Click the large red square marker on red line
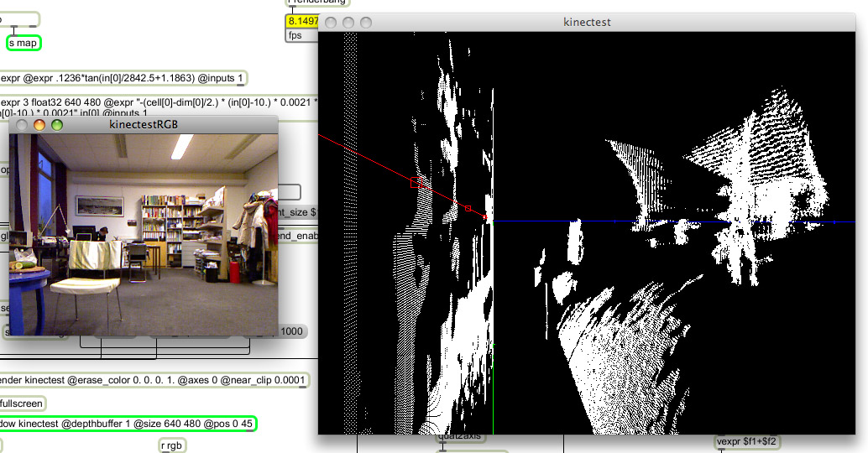This screenshot has width=868, height=453. 416,182
